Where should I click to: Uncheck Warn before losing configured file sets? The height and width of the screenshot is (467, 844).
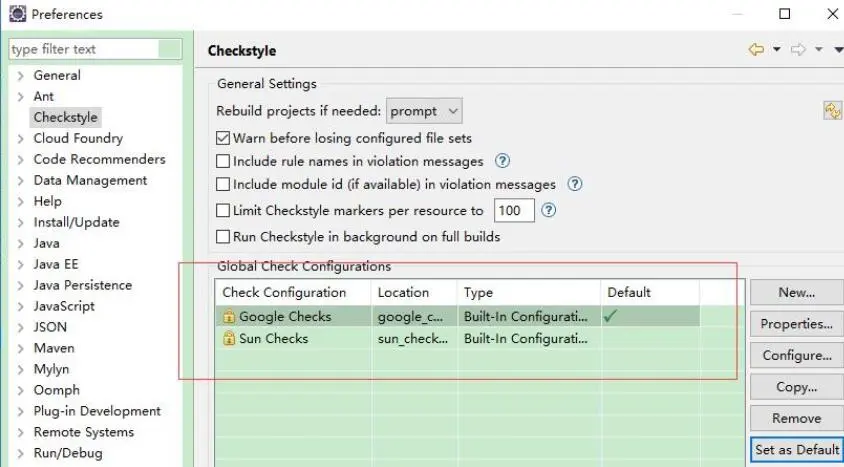pyautogui.click(x=223, y=138)
